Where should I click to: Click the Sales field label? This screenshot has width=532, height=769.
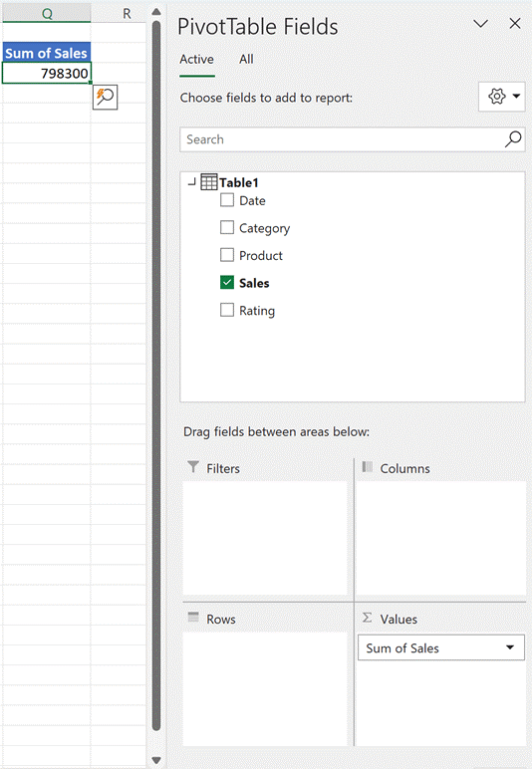pyautogui.click(x=254, y=283)
